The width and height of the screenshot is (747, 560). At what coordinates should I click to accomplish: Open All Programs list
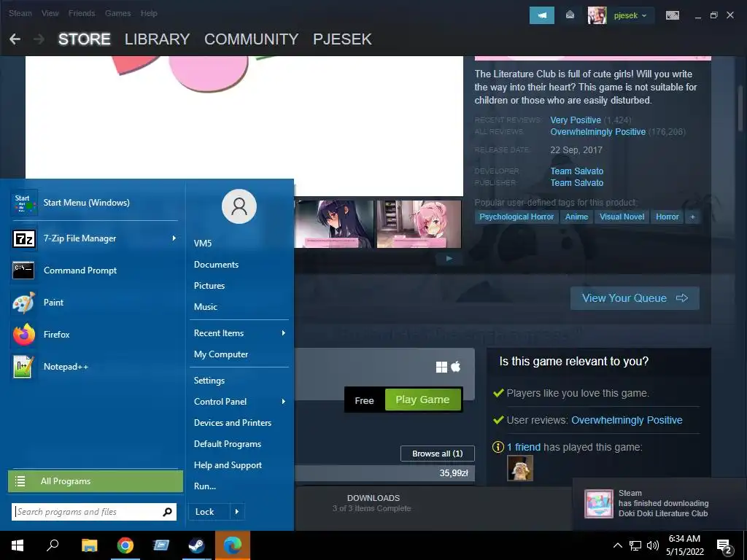pos(96,481)
